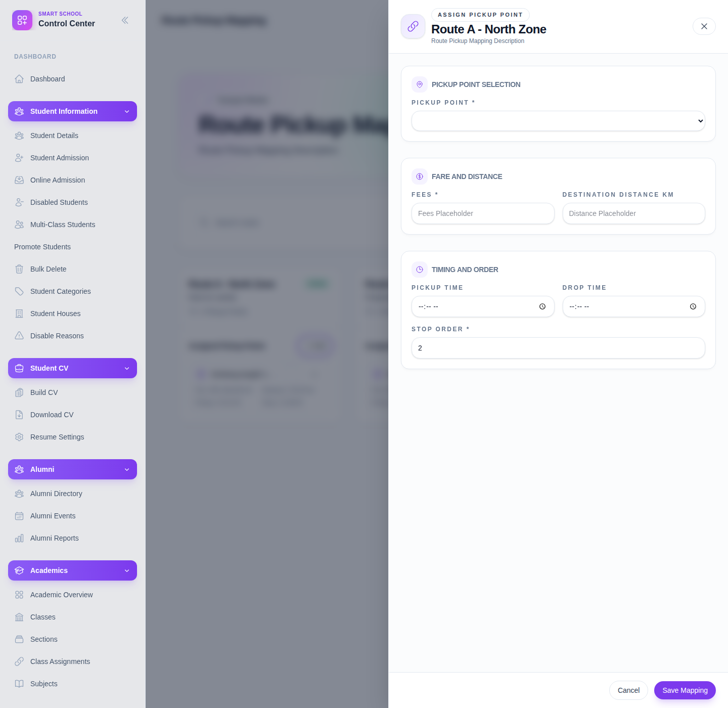Click the clock icon in Pickup Time field

coord(542,306)
